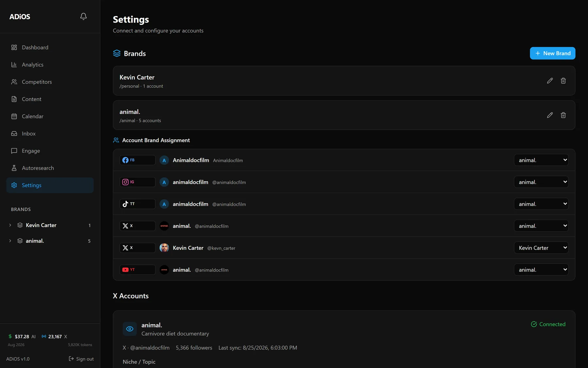Open brand dropdown for X animal. account
This screenshot has height=368, width=588.
[x=541, y=226]
